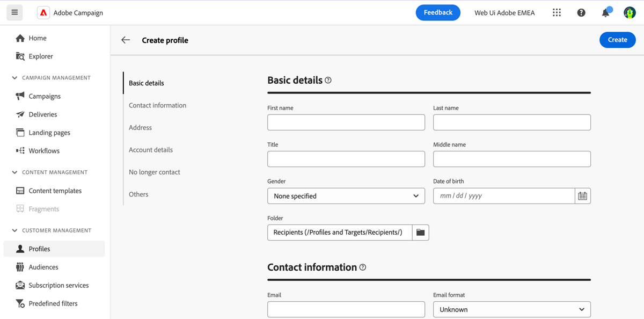The image size is (644, 319).
Task: Open Campaigns from the left navigation
Action: [20, 96]
